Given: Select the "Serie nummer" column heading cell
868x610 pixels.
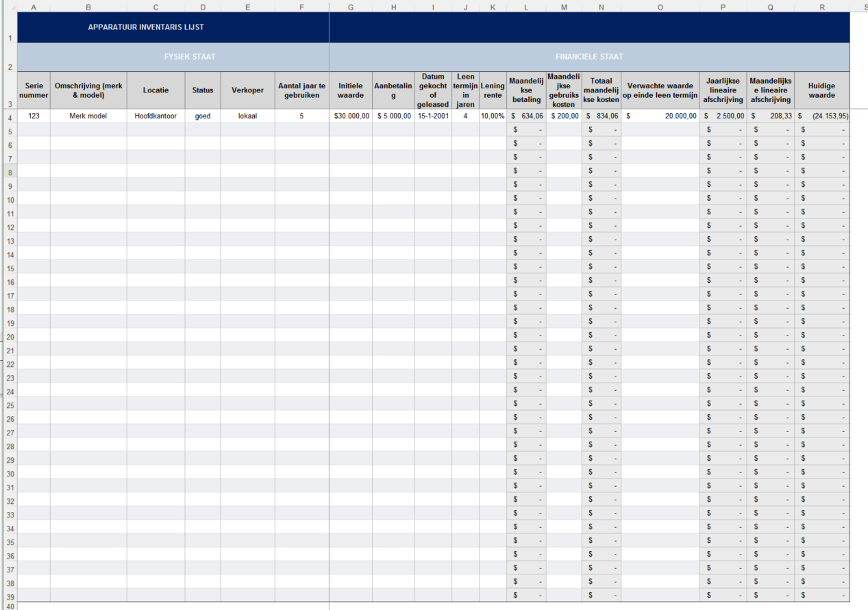Looking at the screenshot, I should coord(33,90).
